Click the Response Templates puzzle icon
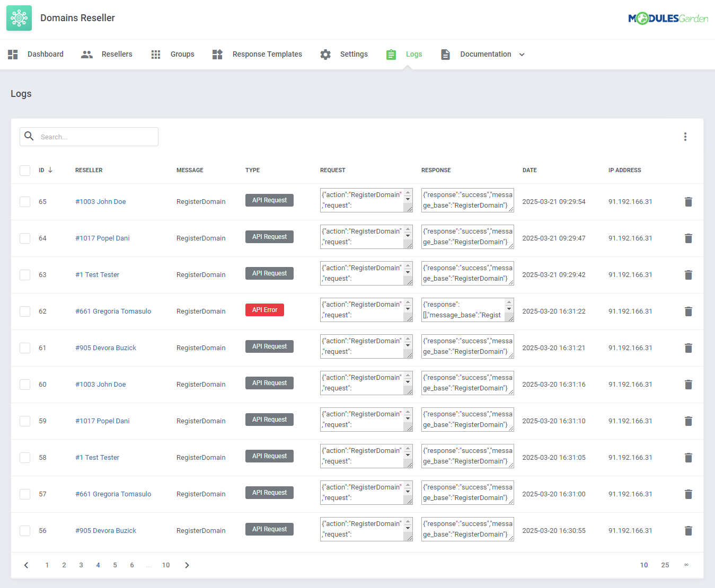The height and width of the screenshot is (588, 715). pos(217,54)
